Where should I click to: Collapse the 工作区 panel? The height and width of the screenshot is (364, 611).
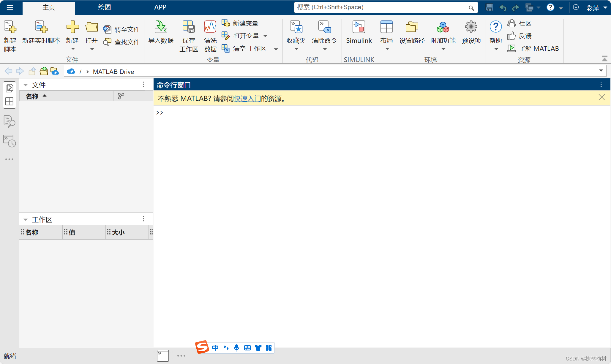point(26,220)
